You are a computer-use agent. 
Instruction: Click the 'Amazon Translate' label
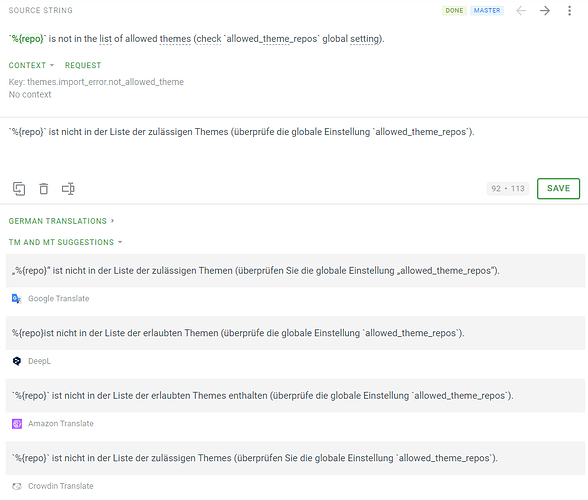[61, 423]
